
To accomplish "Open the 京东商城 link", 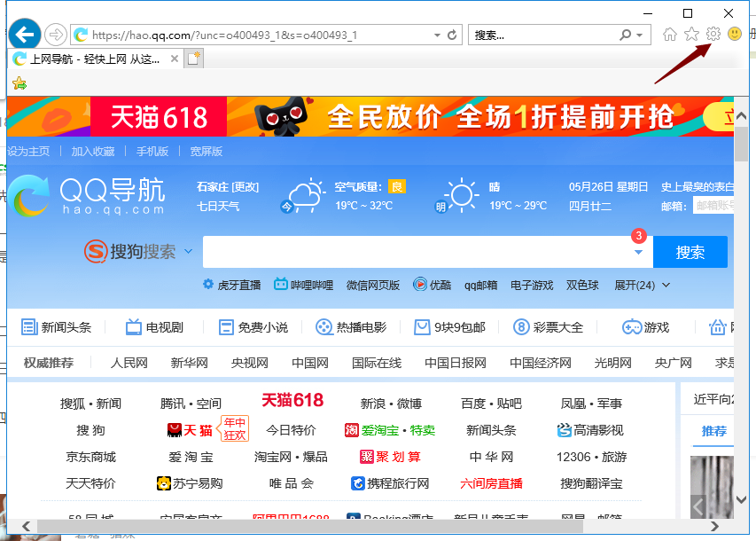I will (x=90, y=457).
